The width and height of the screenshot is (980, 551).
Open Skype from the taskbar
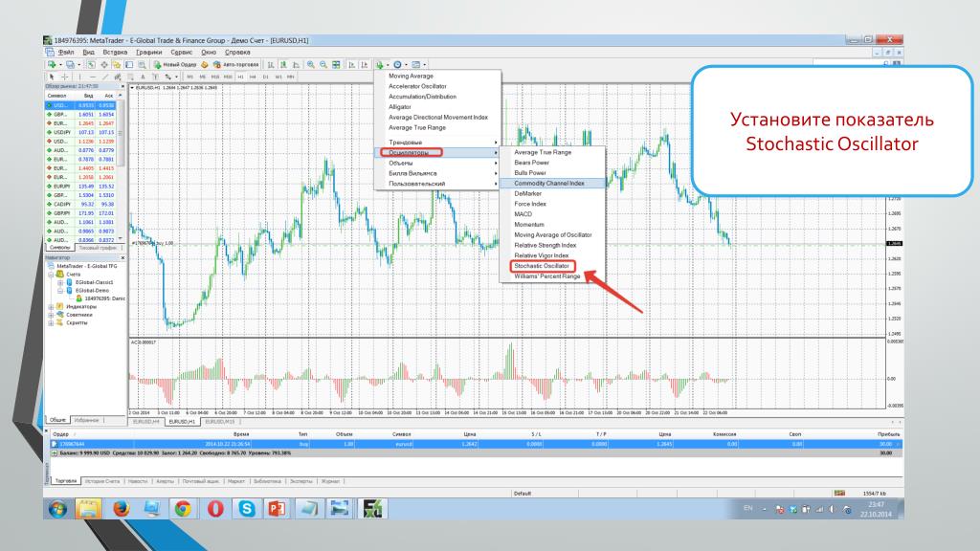tap(247, 509)
